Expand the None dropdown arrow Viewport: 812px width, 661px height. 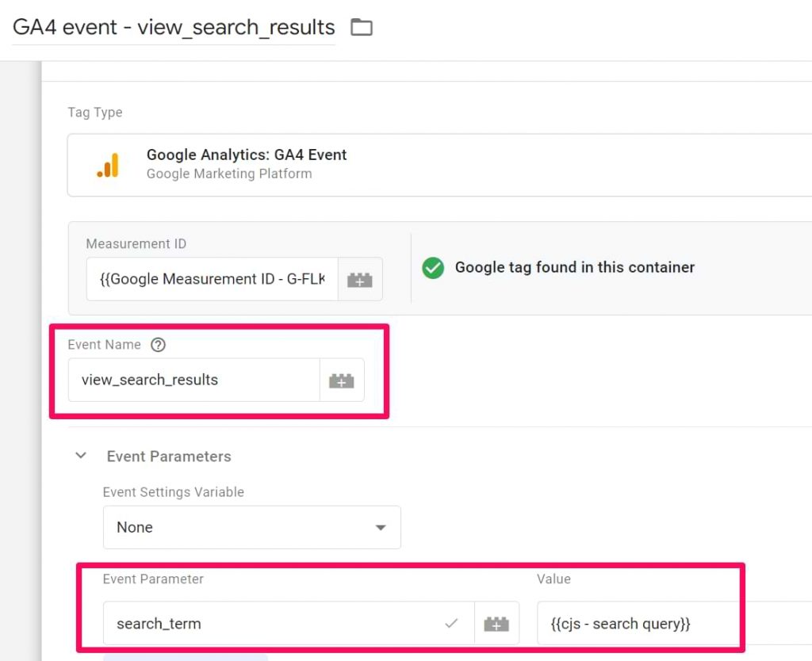[381, 527]
